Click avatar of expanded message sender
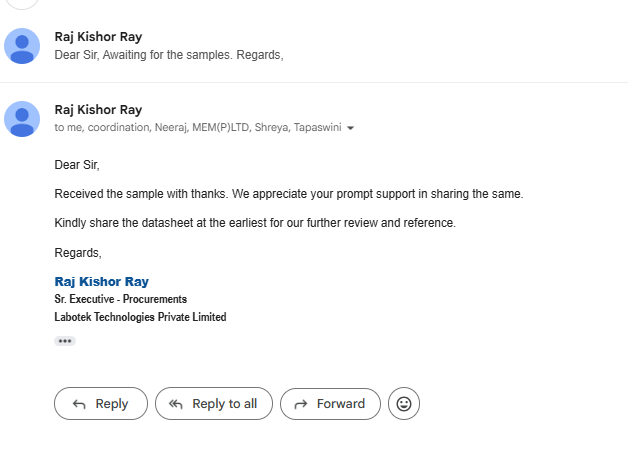Viewport: 628px width, 458px height. coord(22,119)
